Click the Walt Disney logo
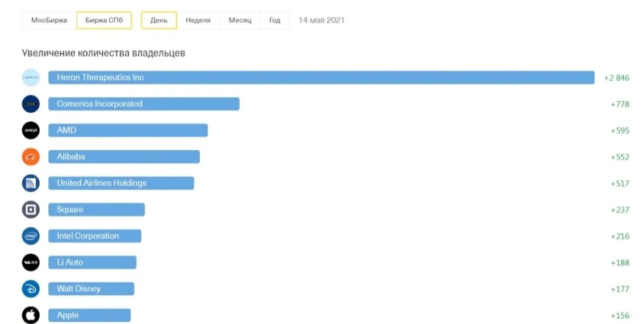Screen dimensions: 644x324 click(31, 289)
